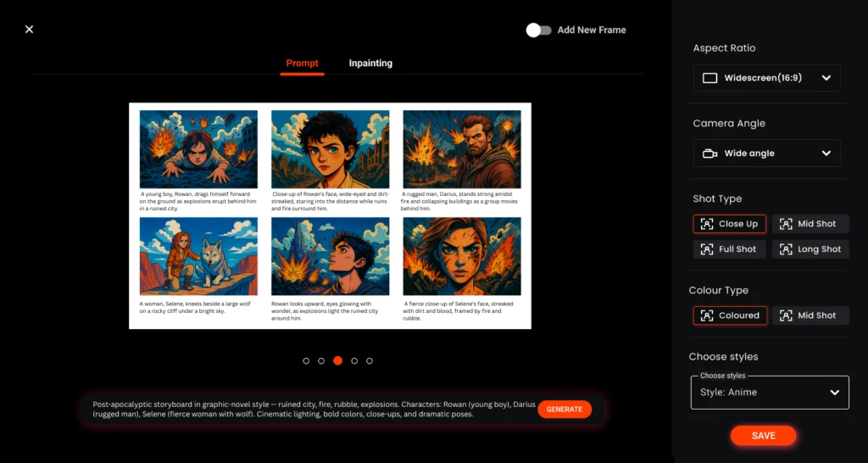Expand the Aspect Ratio Widescreen dropdown
Screen dimensions: 868x463
tap(826, 78)
